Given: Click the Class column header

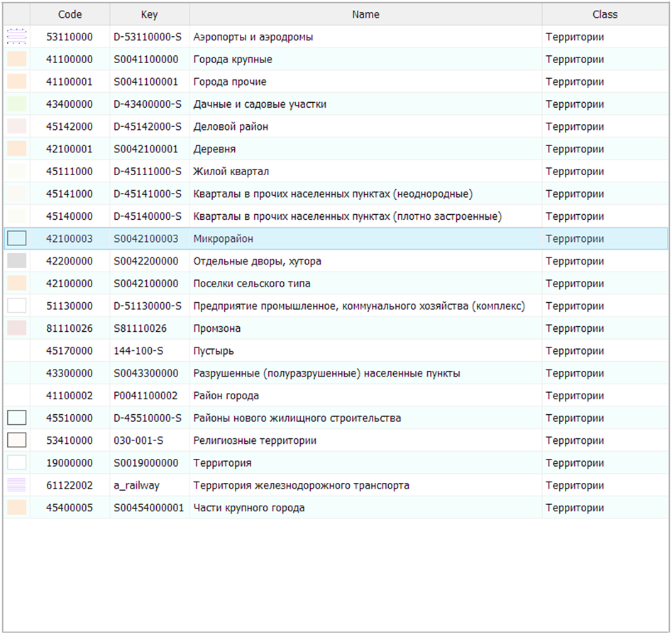Looking at the screenshot, I should pos(605,14).
